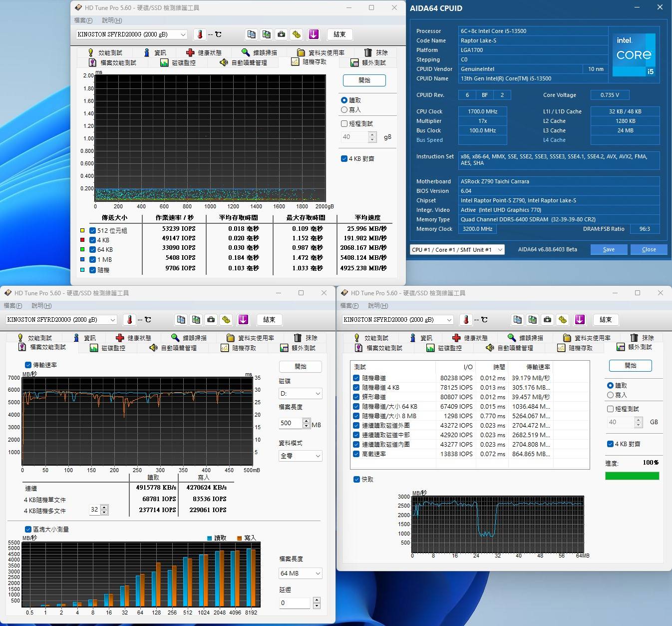Open 健康狀態 tab in top HD Tune window
The height and width of the screenshot is (626, 672).
(x=204, y=52)
